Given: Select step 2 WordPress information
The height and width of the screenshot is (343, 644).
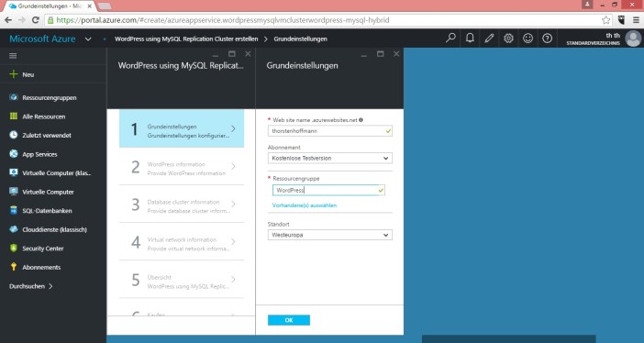Looking at the screenshot, I should (182, 166).
